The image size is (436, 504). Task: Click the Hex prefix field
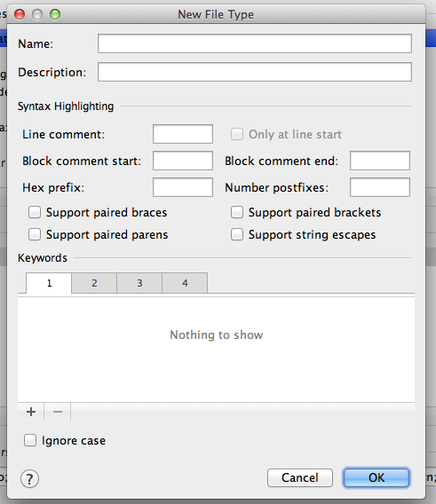[x=183, y=187]
